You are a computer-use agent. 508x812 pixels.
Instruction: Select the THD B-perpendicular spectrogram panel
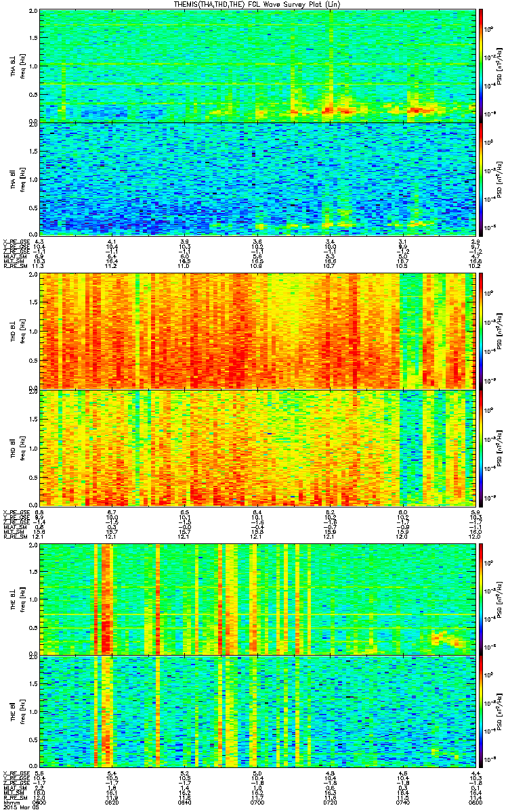pyautogui.click(x=258, y=331)
